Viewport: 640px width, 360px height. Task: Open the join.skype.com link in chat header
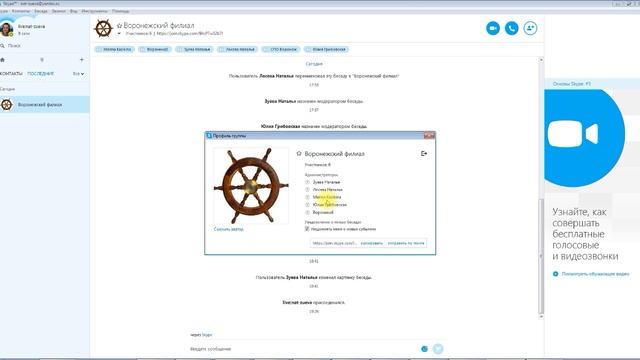click(190, 33)
